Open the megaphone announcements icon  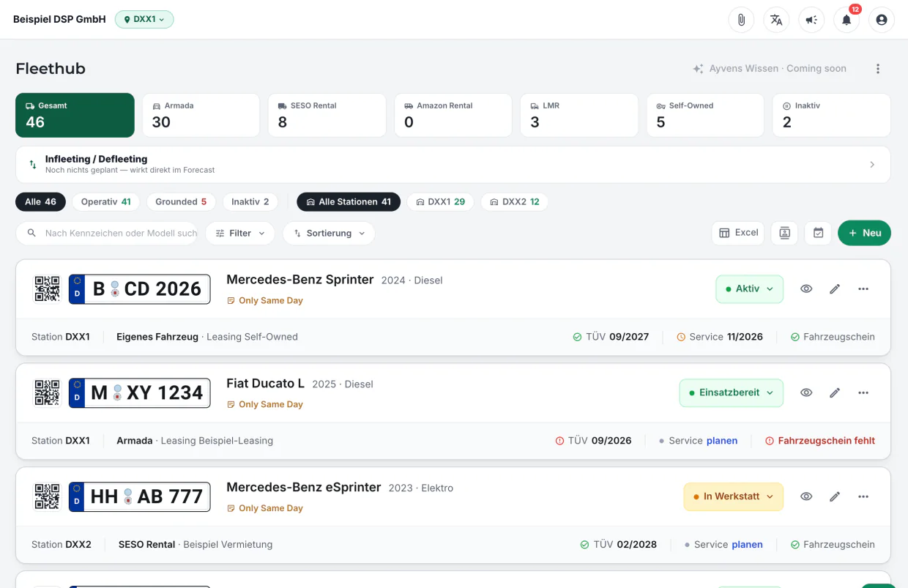click(x=811, y=20)
